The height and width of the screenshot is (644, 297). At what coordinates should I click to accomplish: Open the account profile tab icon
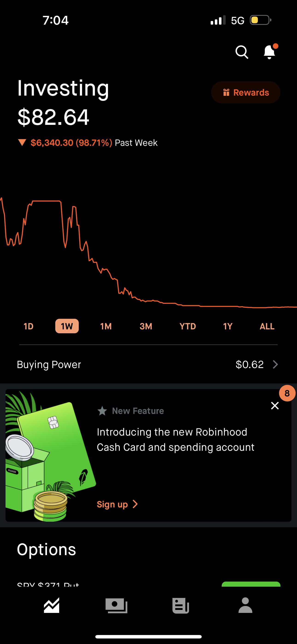(245, 605)
